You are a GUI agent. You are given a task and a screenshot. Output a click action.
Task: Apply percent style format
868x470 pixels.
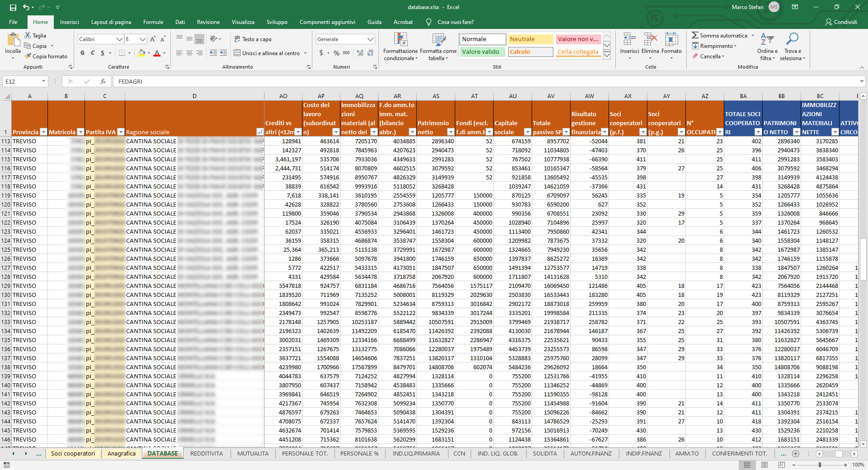click(336, 53)
